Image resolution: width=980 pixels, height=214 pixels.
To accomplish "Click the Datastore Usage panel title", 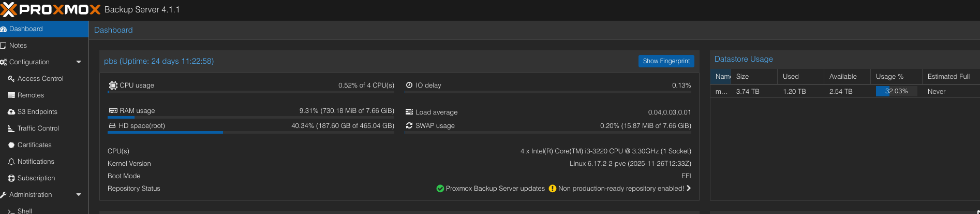I will (x=744, y=59).
